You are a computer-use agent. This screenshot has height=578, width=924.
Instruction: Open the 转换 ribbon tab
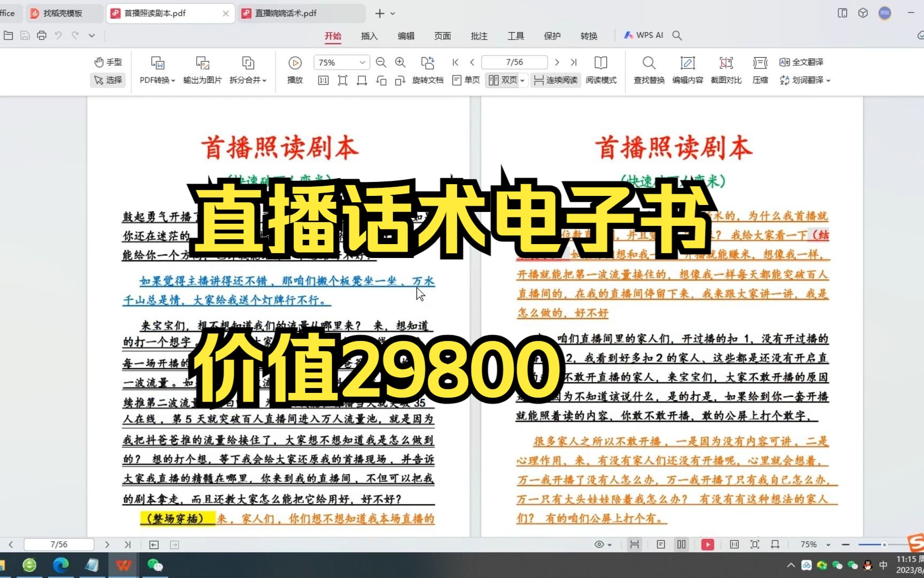589,36
